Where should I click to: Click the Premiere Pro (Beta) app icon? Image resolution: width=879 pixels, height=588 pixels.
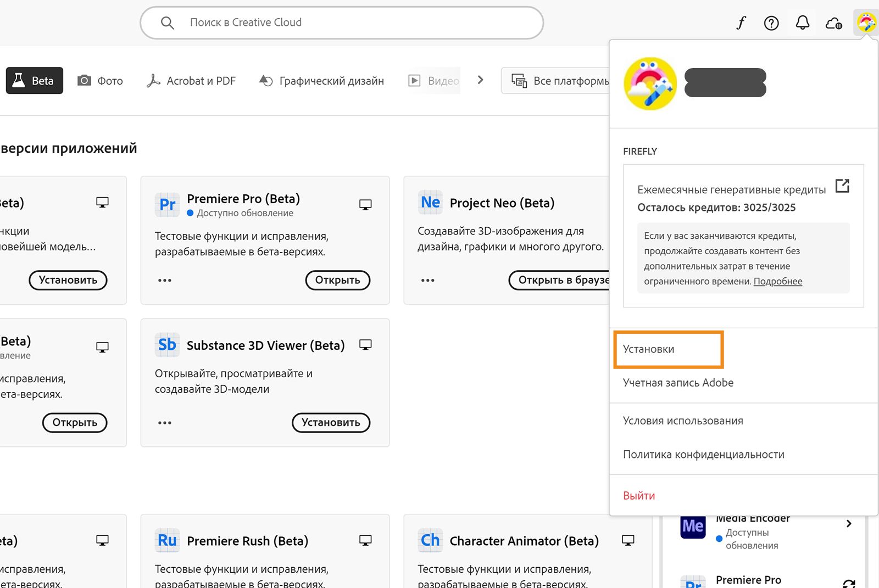(167, 205)
